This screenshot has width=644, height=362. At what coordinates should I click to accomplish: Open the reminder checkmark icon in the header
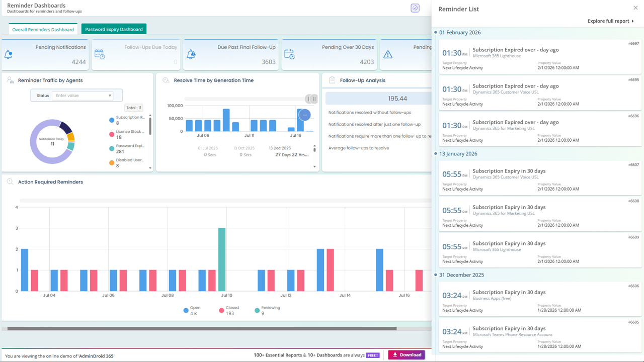pos(415,8)
